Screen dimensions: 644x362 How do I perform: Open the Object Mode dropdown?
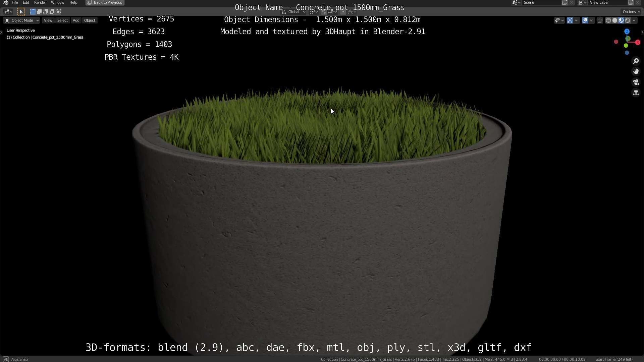(22, 20)
